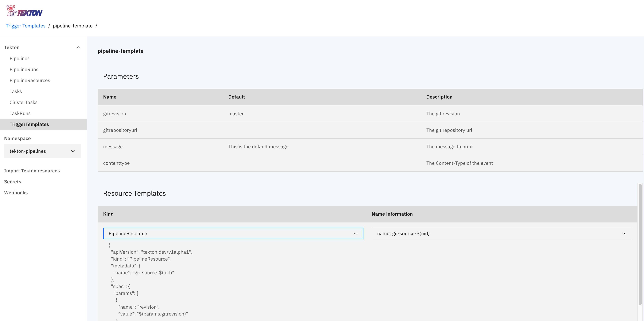Click the message parameter name
The image size is (644, 321).
click(113, 147)
